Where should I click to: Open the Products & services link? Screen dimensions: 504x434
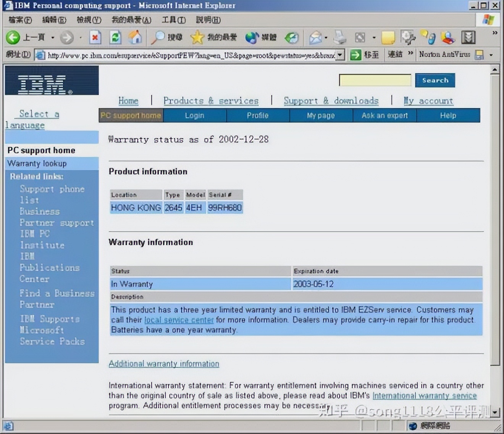pos(211,101)
